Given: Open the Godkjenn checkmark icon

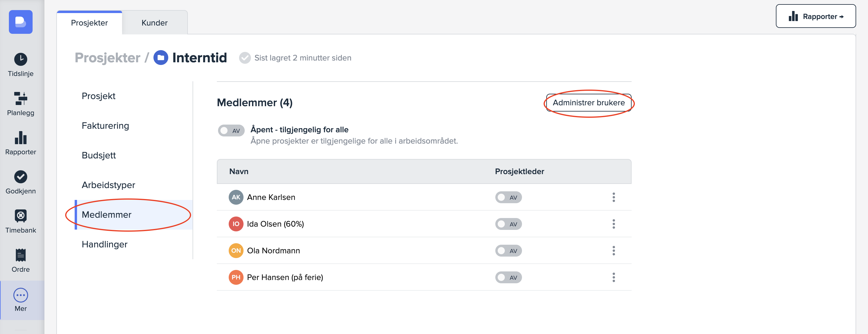Looking at the screenshot, I should pyautogui.click(x=20, y=177).
